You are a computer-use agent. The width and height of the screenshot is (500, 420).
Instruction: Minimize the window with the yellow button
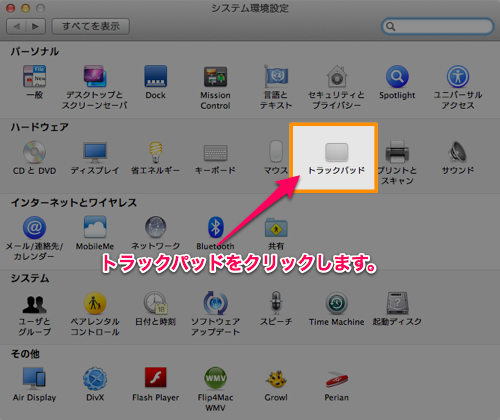[26, 8]
